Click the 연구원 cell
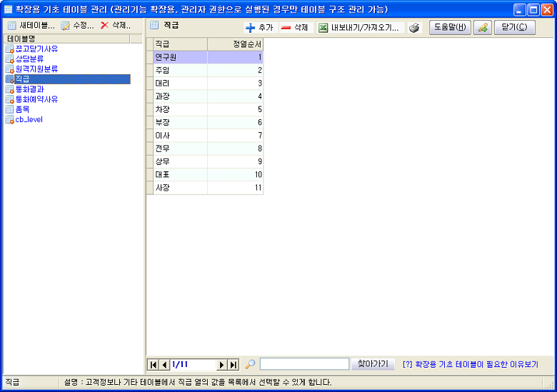 click(181, 57)
